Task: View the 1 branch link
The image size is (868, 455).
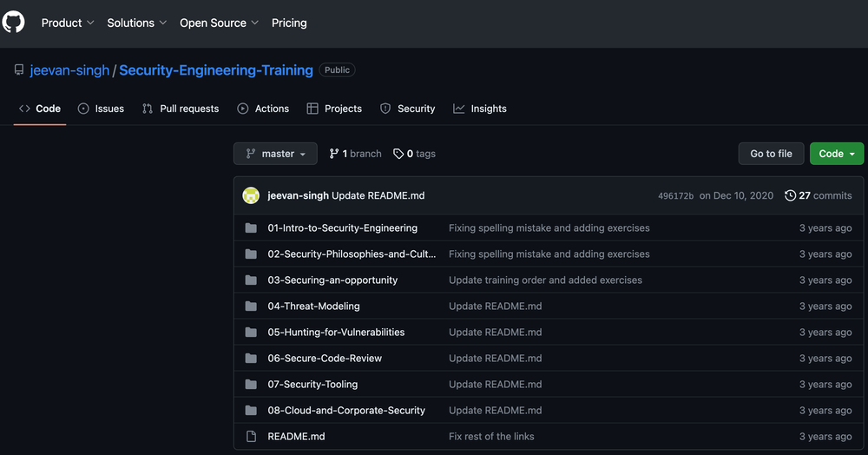Action: [x=355, y=154]
